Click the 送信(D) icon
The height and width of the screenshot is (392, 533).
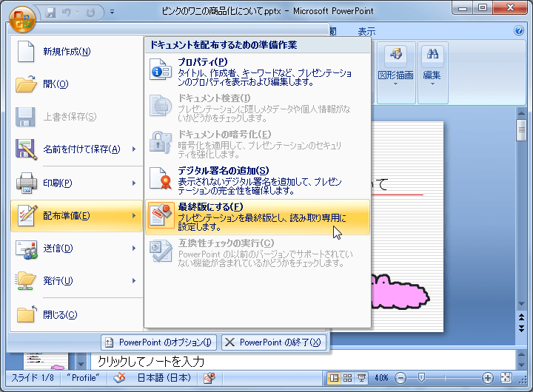tap(27, 249)
